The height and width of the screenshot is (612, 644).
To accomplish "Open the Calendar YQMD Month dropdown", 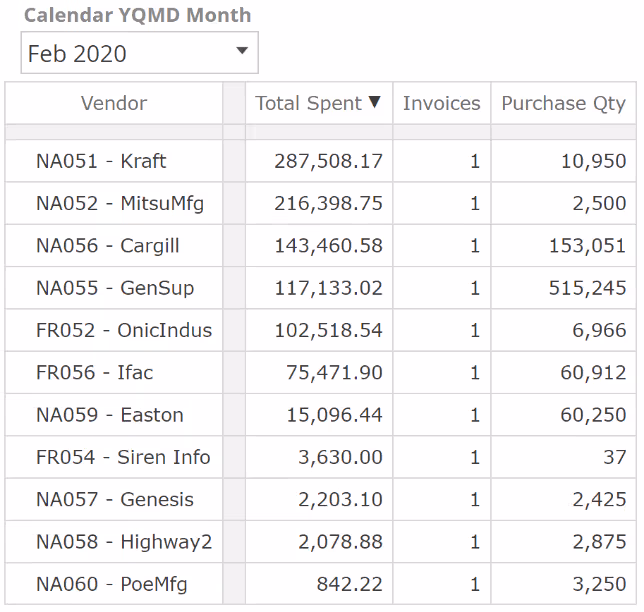I will (x=241, y=52).
